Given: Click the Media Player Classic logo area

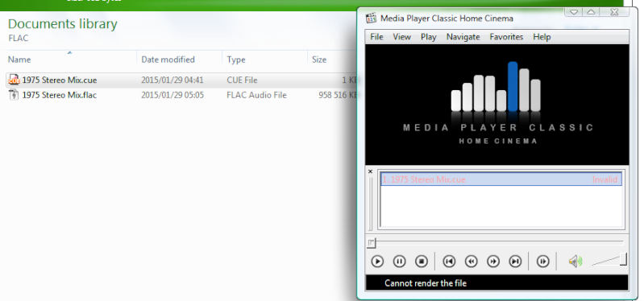Looking at the screenshot, I should coord(497,105).
